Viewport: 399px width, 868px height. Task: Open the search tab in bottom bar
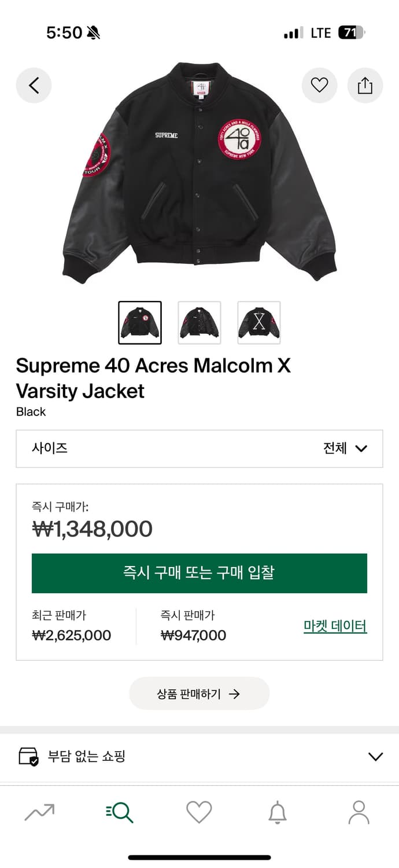click(x=120, y=812)
